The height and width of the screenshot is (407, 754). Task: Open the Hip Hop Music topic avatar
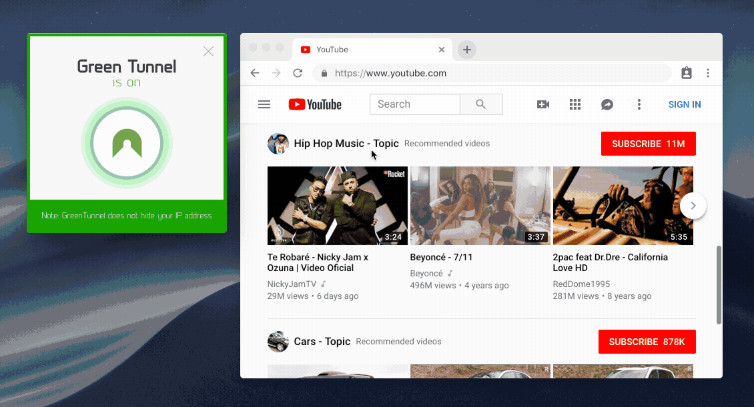(x=278, y=144)
